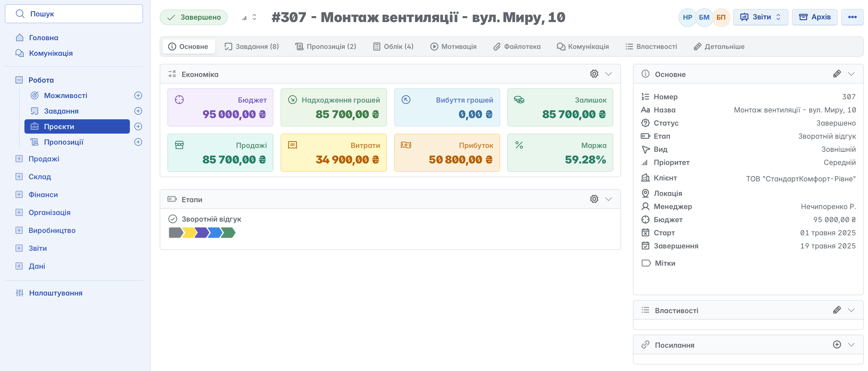Expand the Фінанси sidebar section
Screen dimensions: 868x371
coord(19,195)
